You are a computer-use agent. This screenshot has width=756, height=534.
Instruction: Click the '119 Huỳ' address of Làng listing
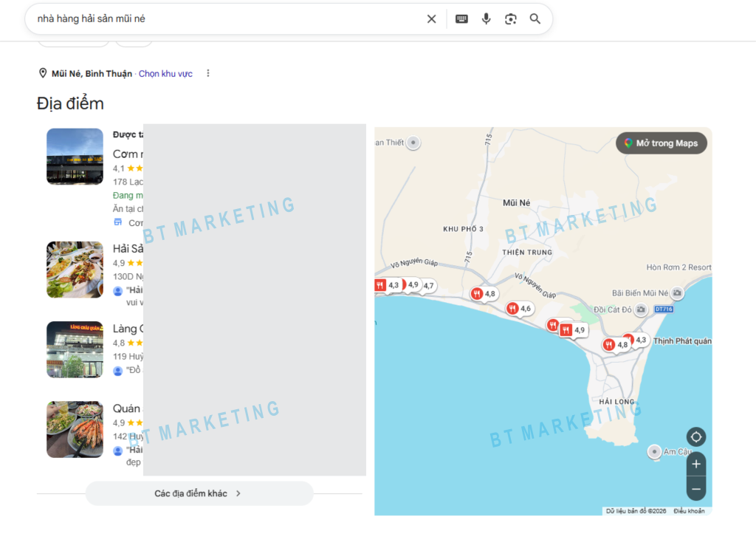(128, 357)
